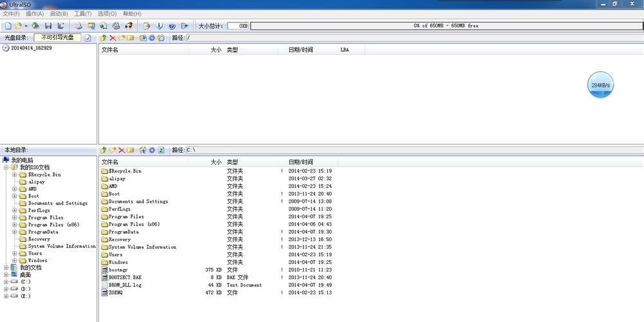644x322 pixels.
Task: Select BROM_DLL.log in local file list
Action: click(x=125, y=285)
